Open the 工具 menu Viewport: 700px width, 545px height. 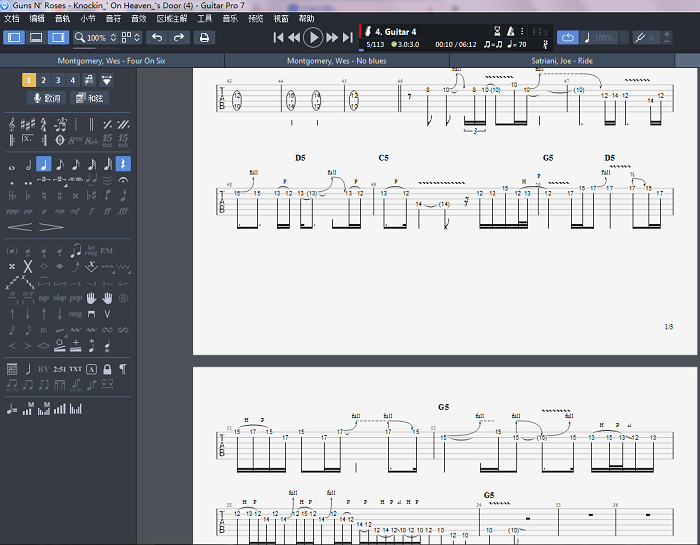click(x=204, y=18)
